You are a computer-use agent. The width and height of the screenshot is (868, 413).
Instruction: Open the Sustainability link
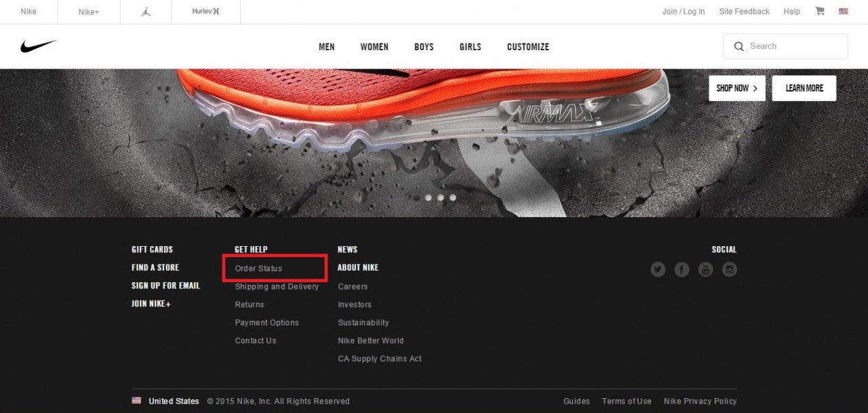click(x=363, y=323)
